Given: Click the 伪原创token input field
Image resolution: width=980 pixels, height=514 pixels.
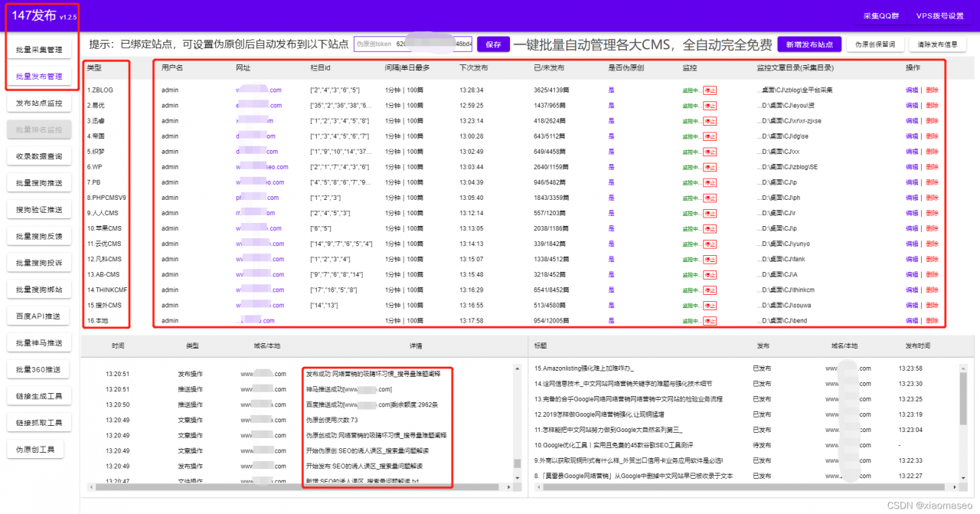Looking at the screenshot, I should (417, 44).
